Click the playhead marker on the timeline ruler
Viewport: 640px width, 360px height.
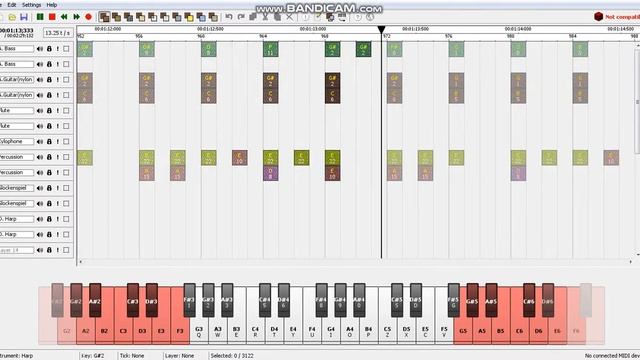381,29
